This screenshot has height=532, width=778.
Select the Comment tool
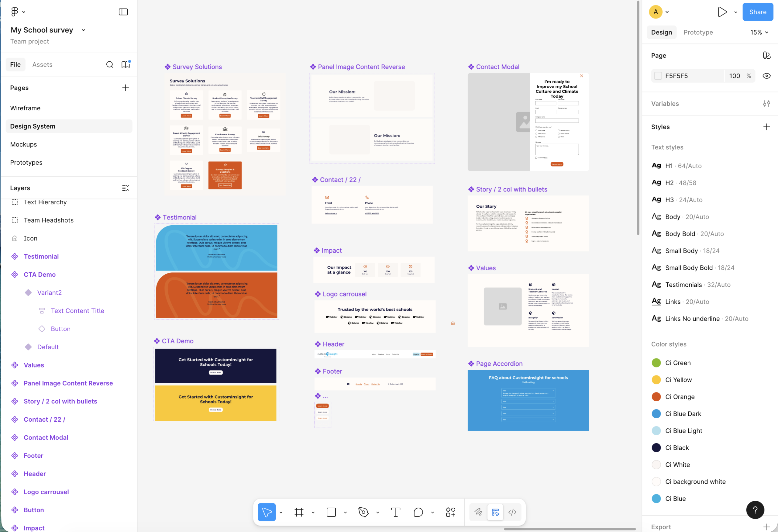pos(418,512)
